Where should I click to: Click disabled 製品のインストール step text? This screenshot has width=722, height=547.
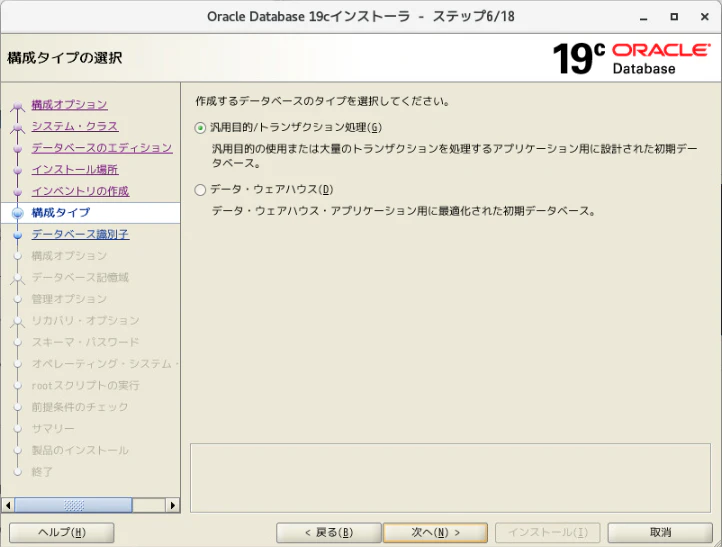[80, 451]
